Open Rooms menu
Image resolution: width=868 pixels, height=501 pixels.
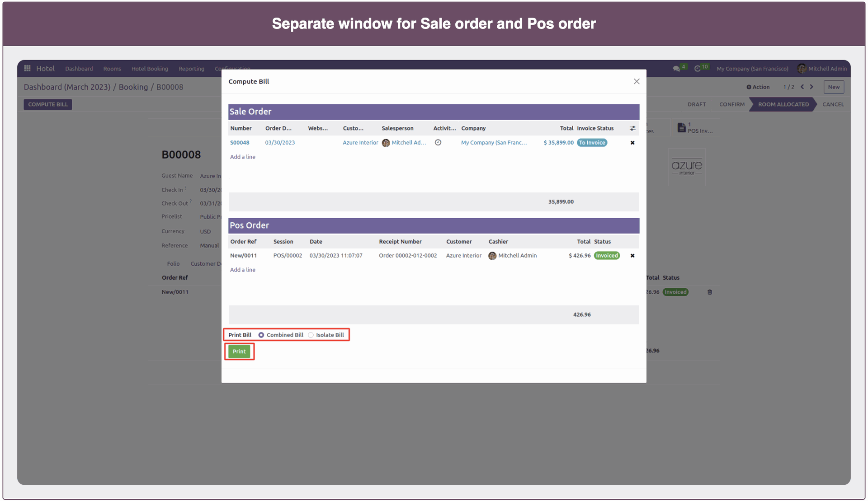tap(112, 69)
